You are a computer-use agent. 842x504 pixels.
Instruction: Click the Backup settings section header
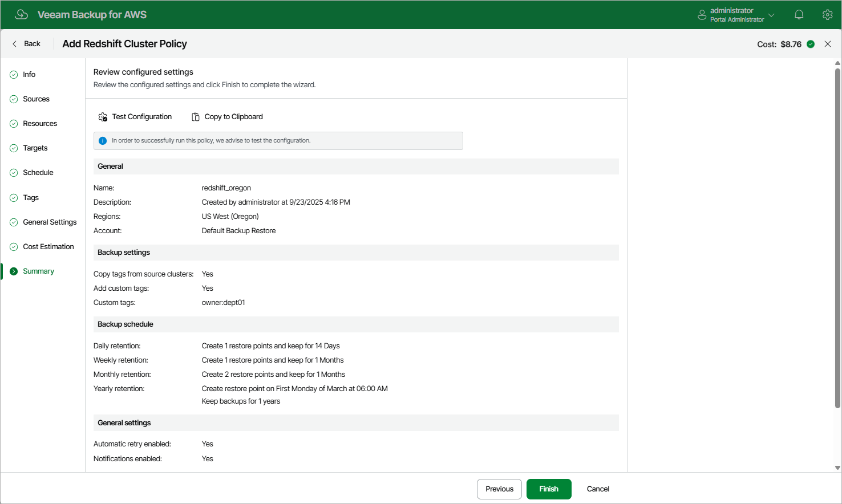click(x=356, y=253)
